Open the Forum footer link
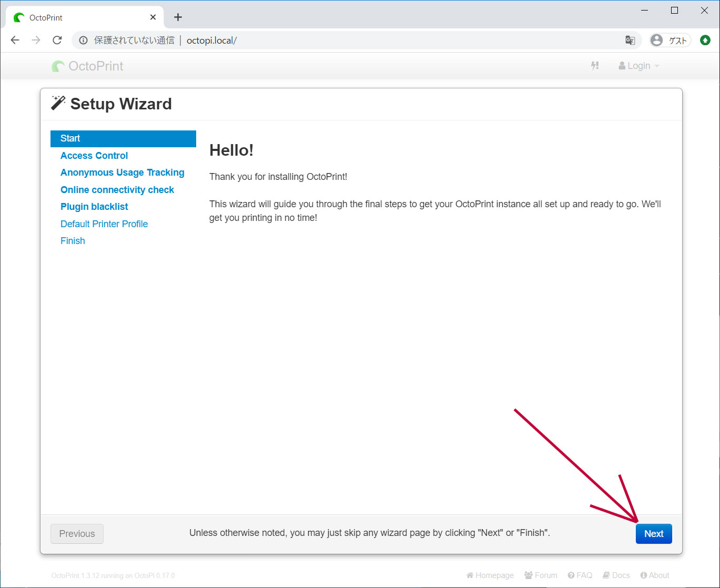The height and width of the screenshot is (588, 720). [541, 575]
